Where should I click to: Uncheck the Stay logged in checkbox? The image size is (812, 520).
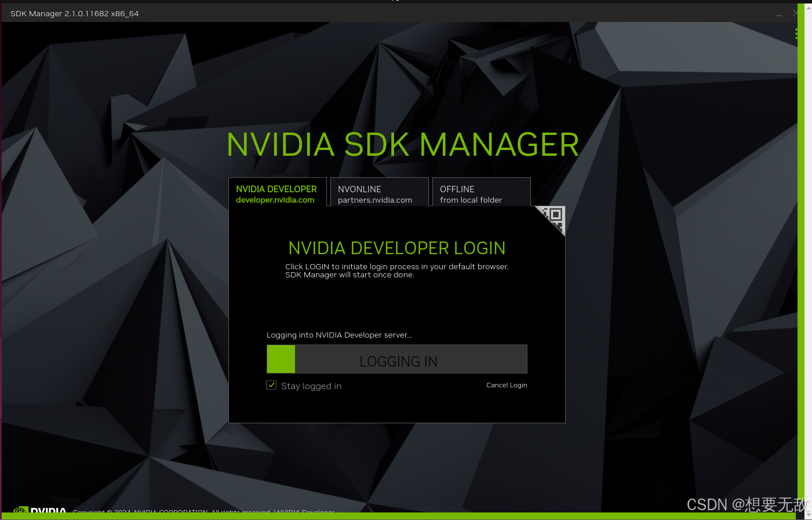271,385
